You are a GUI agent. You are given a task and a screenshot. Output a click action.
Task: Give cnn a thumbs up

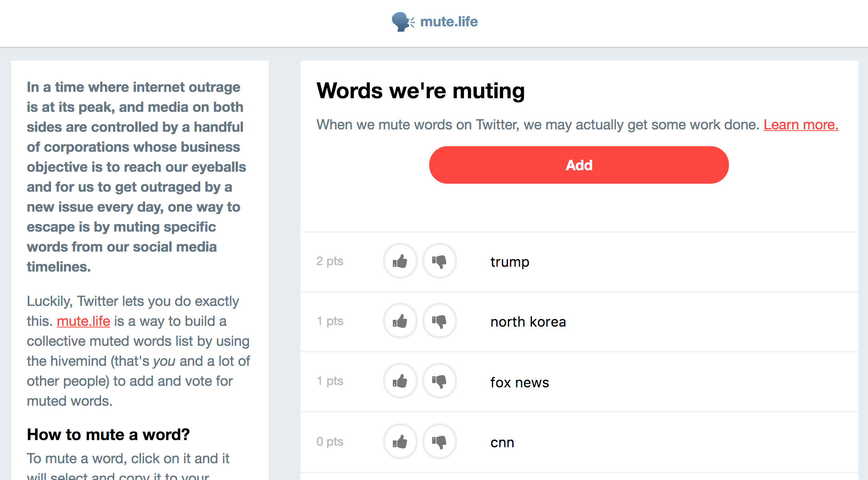click(x=400, y=442)
